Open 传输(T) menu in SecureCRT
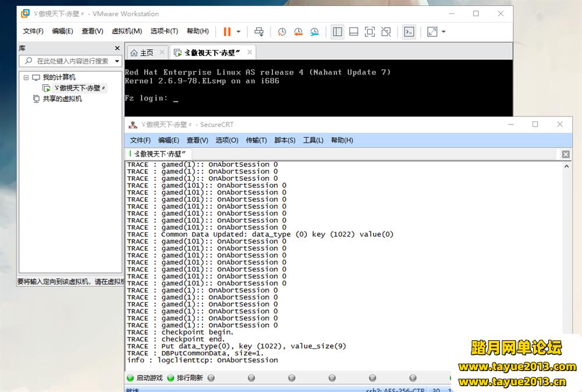 (256, 140)
